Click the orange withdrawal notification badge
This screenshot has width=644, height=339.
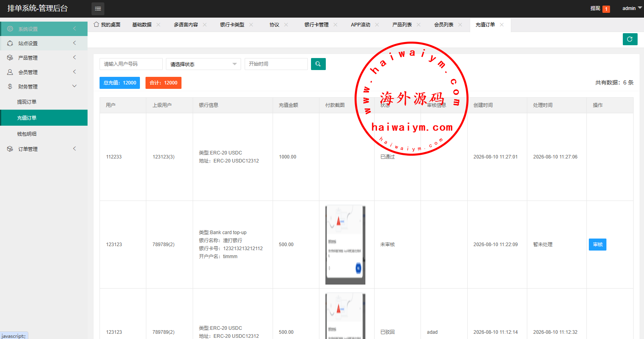606,9
